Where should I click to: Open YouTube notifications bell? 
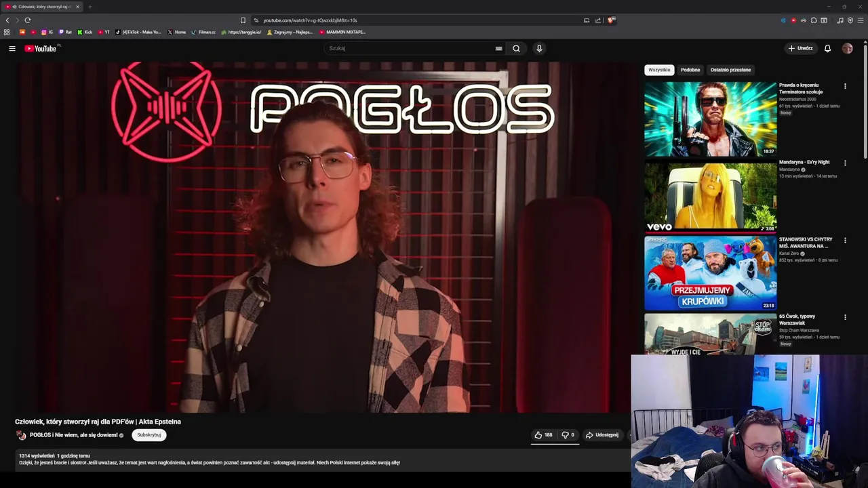827,48
